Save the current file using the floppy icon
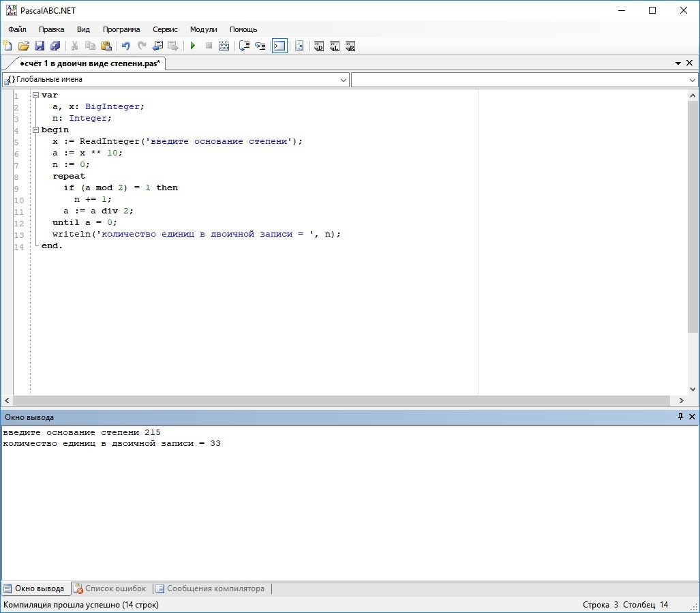 (x=40, y=46)
